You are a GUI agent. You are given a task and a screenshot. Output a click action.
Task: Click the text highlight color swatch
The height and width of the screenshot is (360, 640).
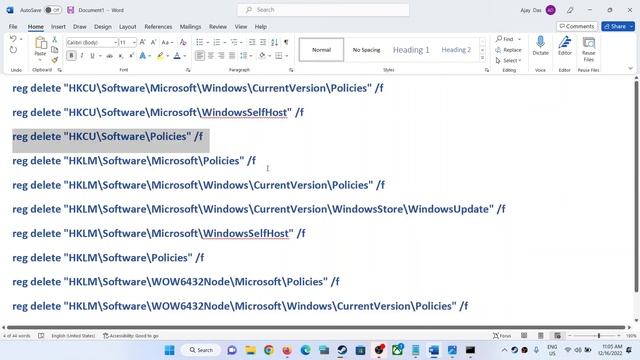pyautogui.click(x=160, y=56)
